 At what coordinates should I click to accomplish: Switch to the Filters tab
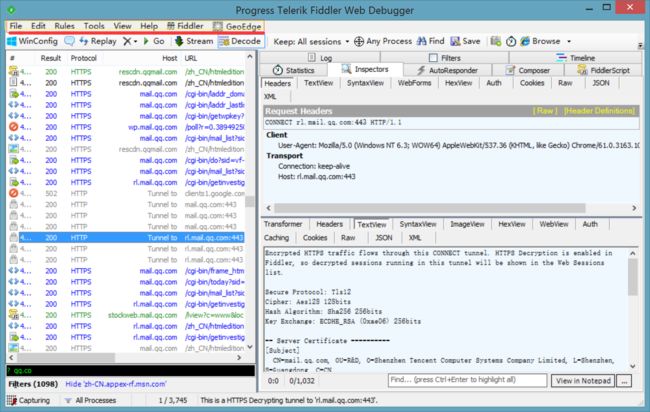445,58
